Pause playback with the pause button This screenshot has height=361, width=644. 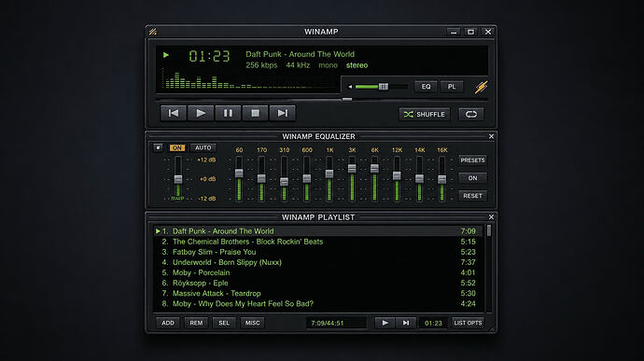pos(228,113)
